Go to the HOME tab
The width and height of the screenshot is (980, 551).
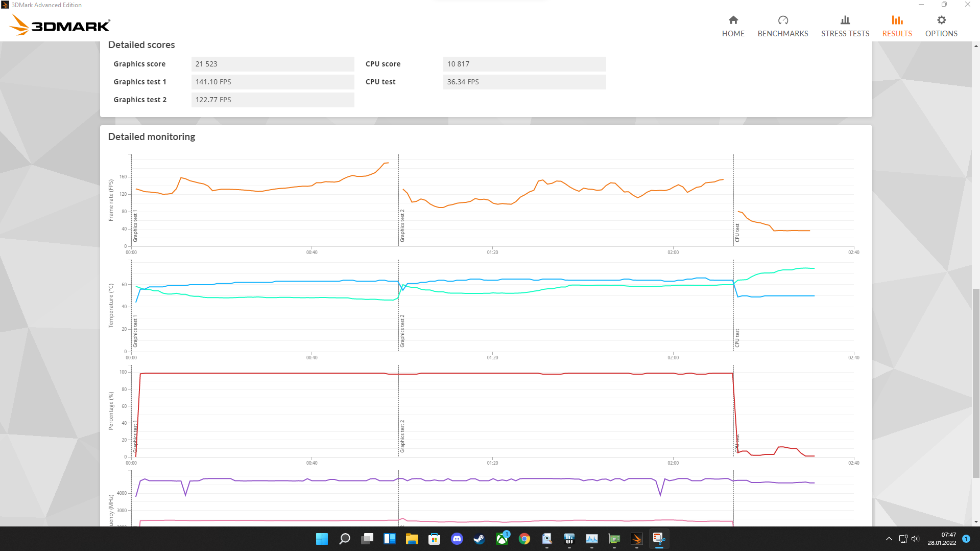pyautogui.click(x=733, y=26)
